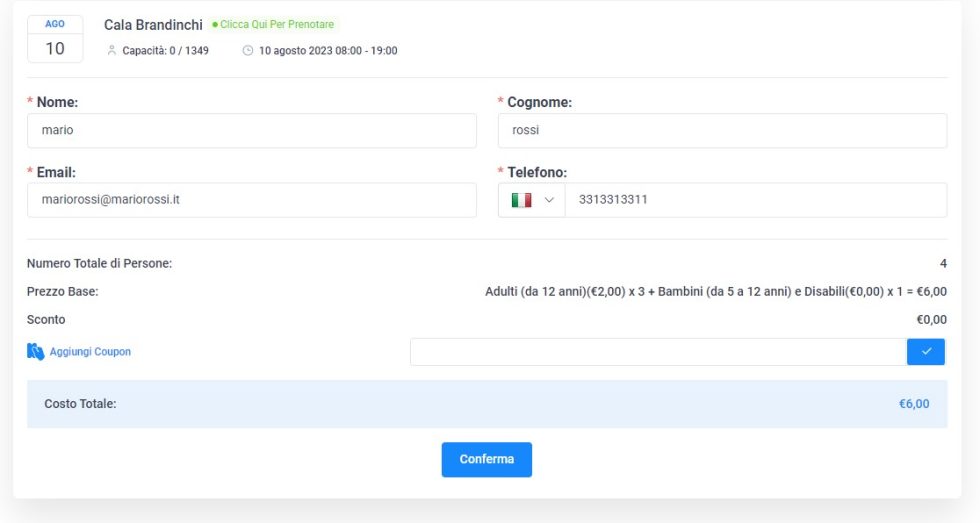Viewport: 980px width, 523px height.
Task: Focus the Cognome field containing 'rossi'
Action: point(722,130)
